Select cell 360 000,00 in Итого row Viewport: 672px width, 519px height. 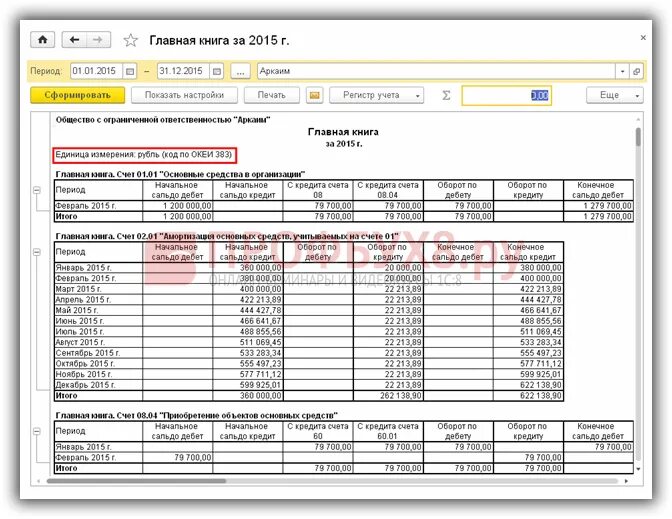248,396
